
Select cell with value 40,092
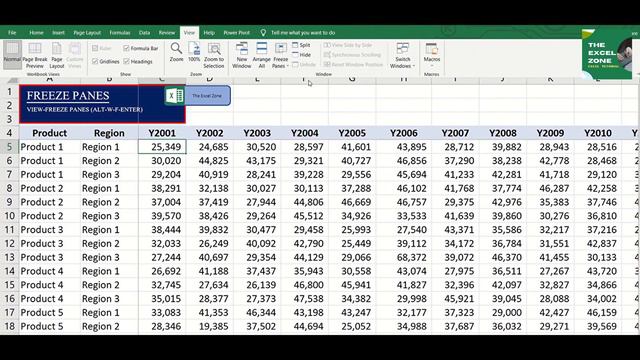coord(257,244)
